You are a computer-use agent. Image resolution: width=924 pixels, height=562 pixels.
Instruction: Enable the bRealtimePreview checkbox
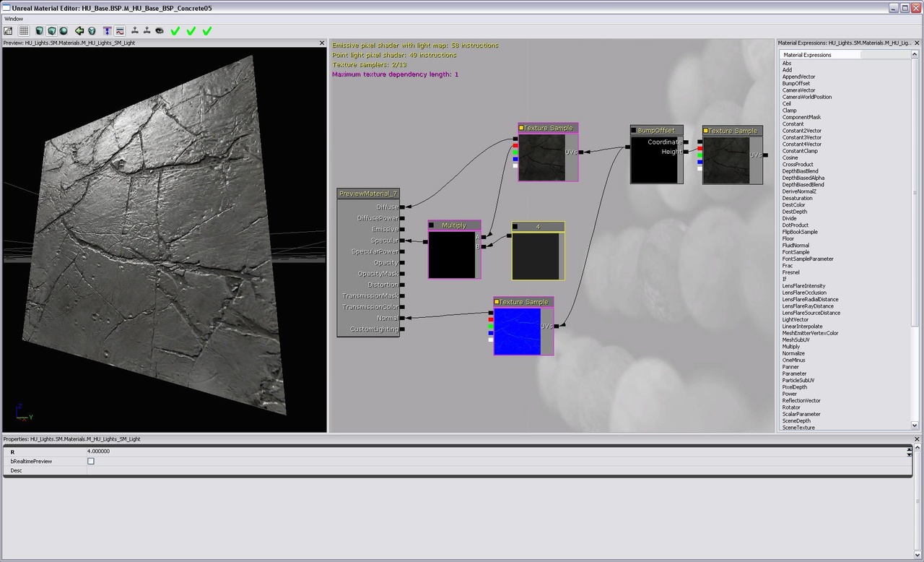click(x=91, y=460)
